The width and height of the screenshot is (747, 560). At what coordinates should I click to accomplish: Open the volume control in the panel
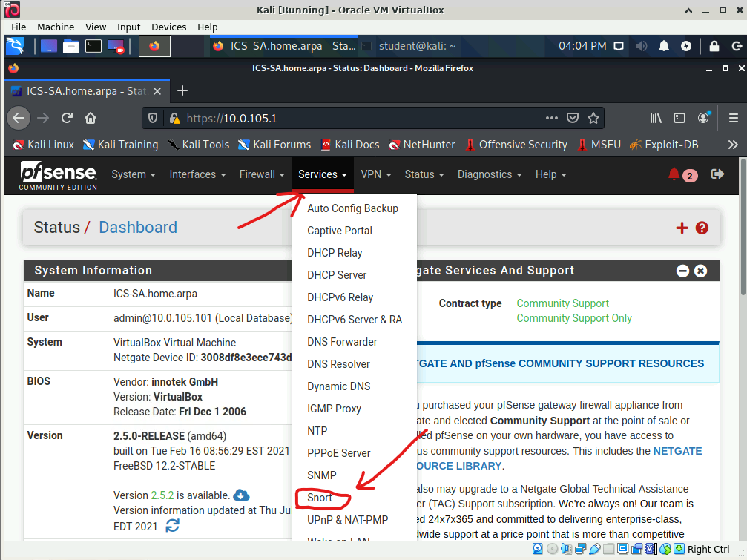[x=641, y=46]
